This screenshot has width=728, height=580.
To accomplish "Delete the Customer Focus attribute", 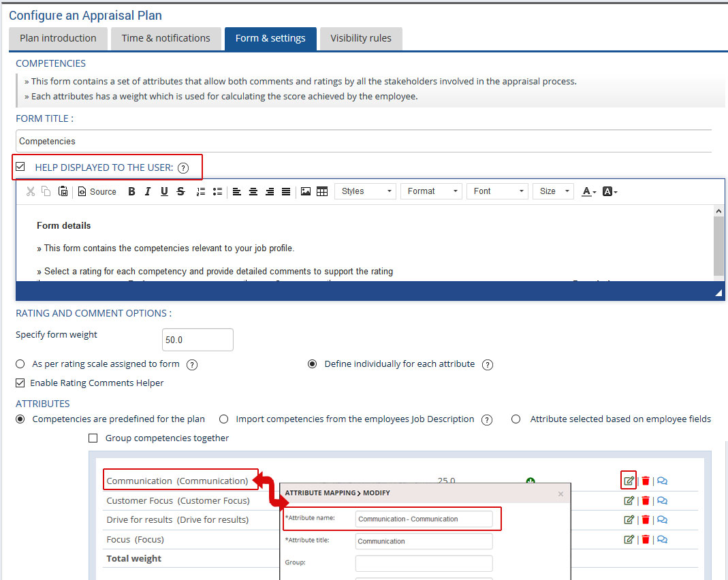I will click(646, 500).
